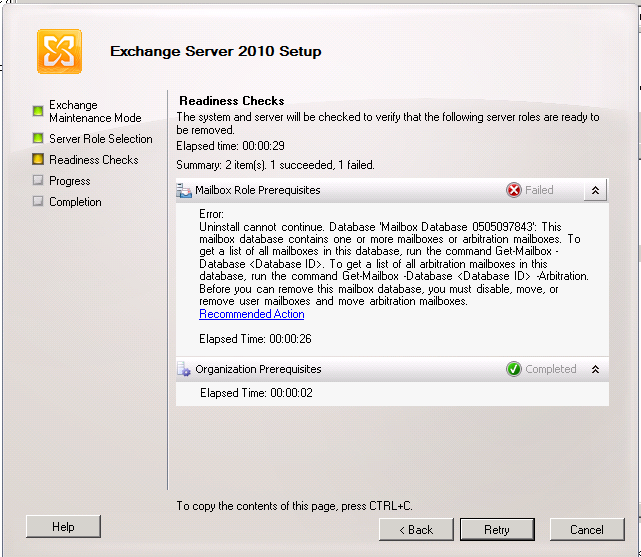Select the Completion step label
The width and height of the screenshot is (641, 557).
pyautogui.click(x=75, y=202)
